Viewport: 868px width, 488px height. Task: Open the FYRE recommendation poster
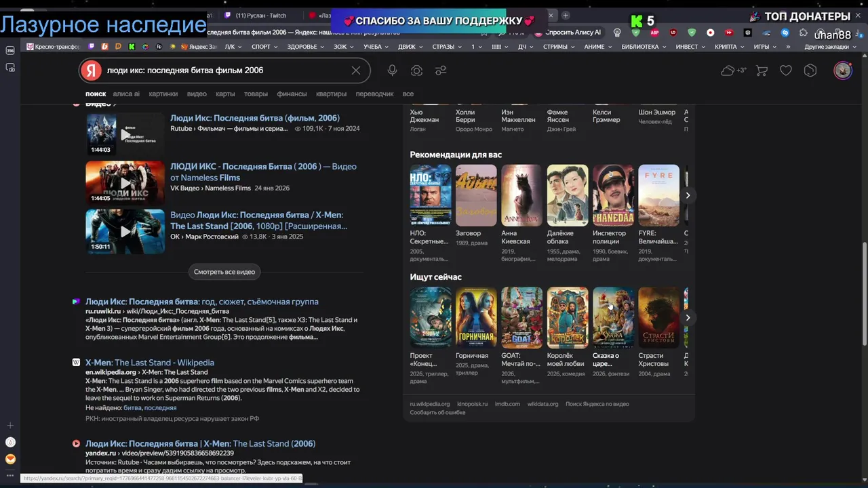click(x=658, y=195)
